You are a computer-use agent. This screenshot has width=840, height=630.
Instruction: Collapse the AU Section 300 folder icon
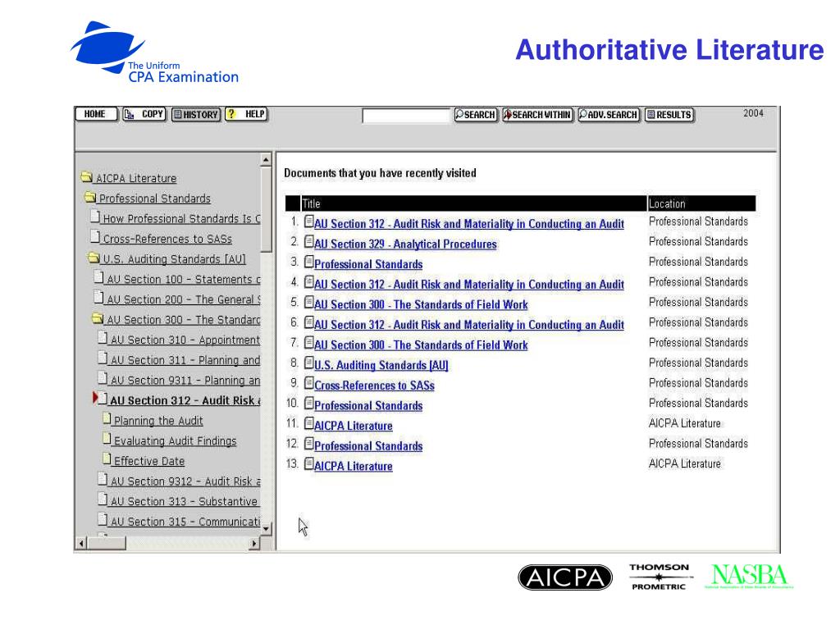point(98,318)
